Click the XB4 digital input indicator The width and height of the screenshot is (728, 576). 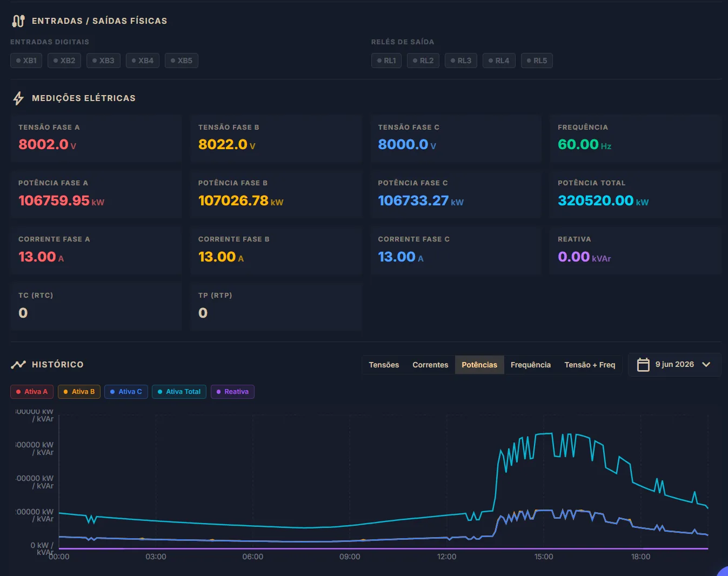(143, 61)
